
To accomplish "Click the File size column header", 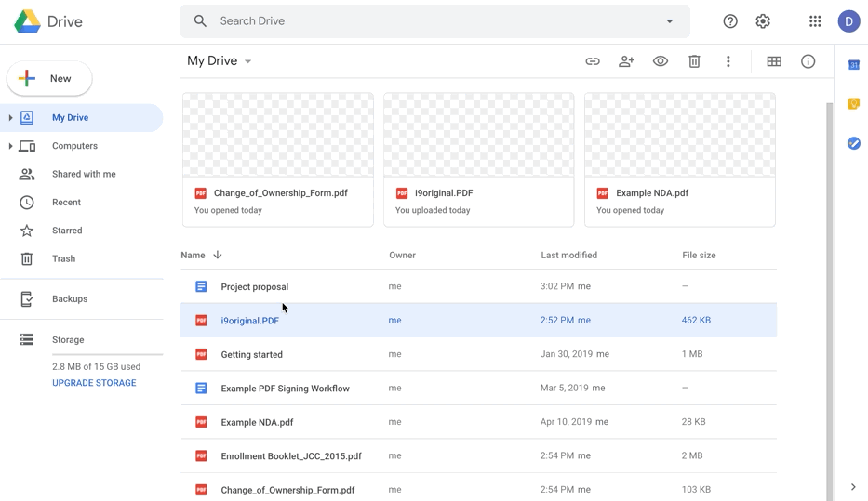I will click(699, 255).
